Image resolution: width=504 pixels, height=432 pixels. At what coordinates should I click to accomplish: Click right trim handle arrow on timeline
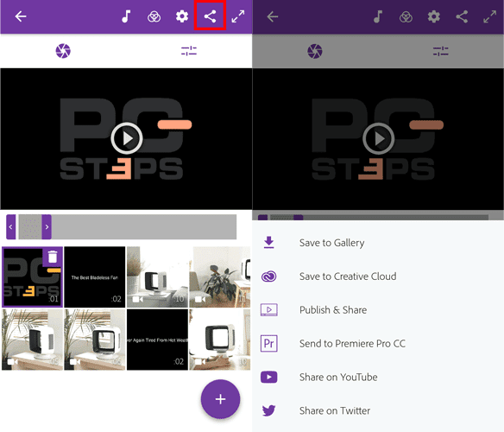point(47,227)
